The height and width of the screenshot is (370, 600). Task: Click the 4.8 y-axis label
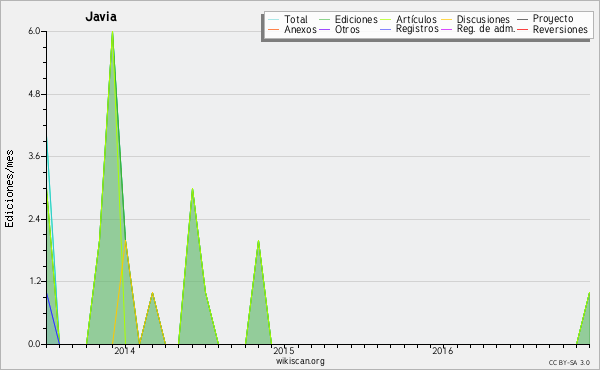pos(34,94)
